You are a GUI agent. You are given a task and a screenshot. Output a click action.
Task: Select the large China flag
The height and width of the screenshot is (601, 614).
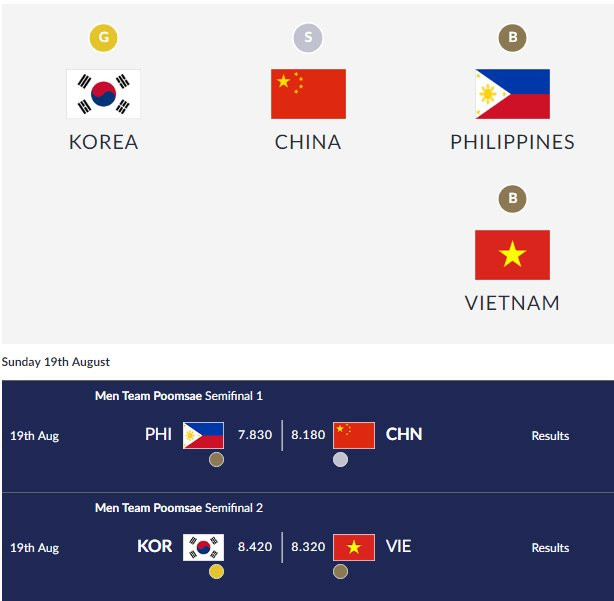[x=308, y=94]
